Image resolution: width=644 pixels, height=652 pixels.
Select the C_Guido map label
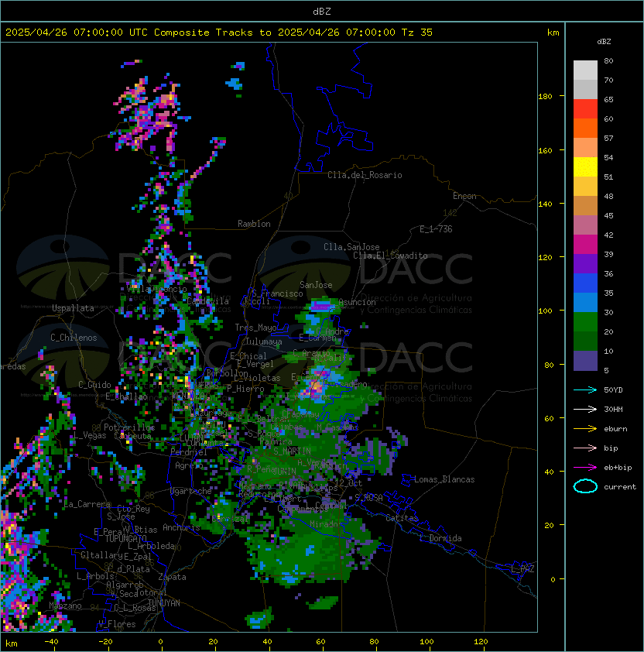94,385
